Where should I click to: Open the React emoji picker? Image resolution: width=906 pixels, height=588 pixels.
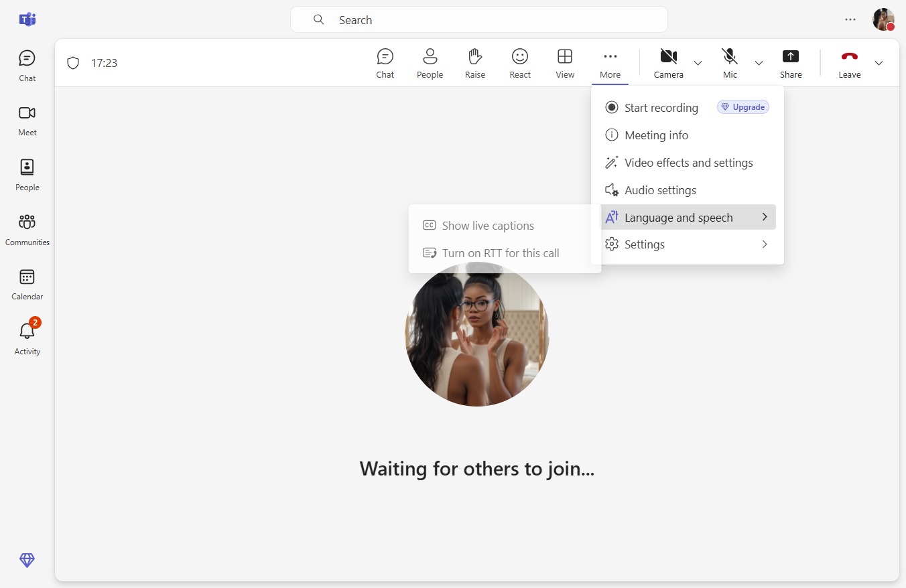pyautogui.click(x=520, y=64)
